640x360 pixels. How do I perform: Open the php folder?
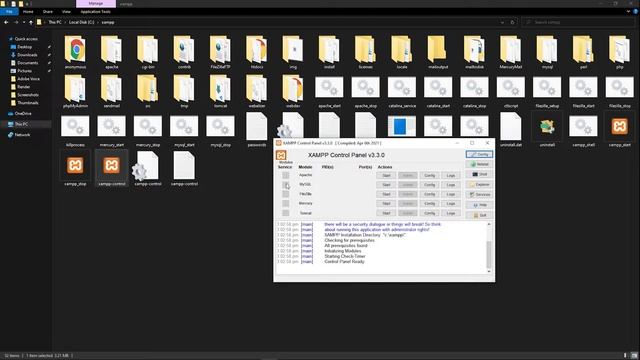(620, 52)
